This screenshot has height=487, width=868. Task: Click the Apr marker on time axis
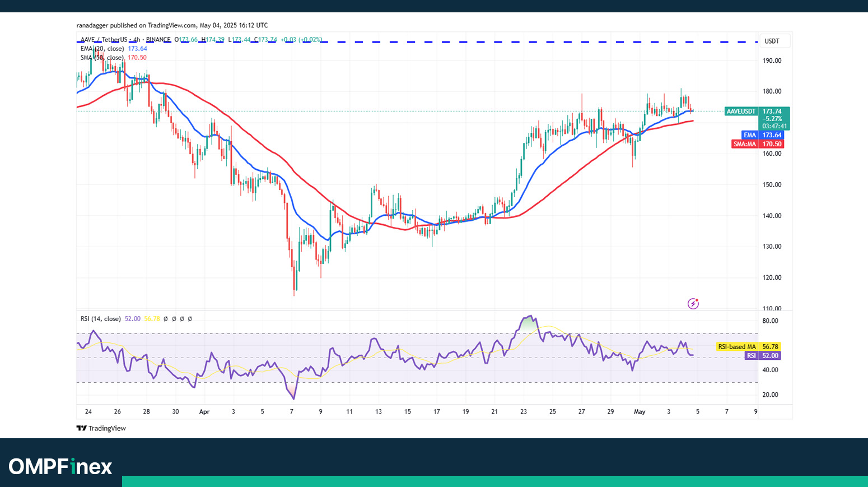[204, 411]
